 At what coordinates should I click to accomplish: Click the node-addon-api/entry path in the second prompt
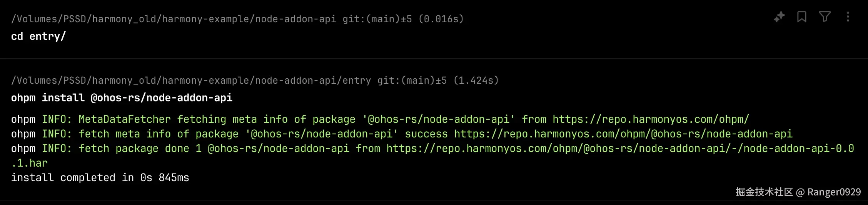191,80
